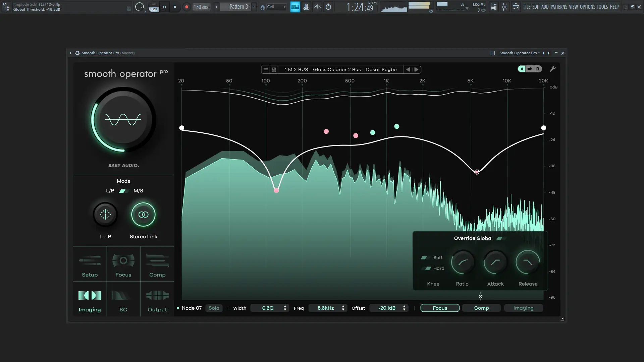This screenshot has height=362, width=644.
Task: Select the pink node at 5.6kHz
Action: pyautogui.click(x=477, y=172)
